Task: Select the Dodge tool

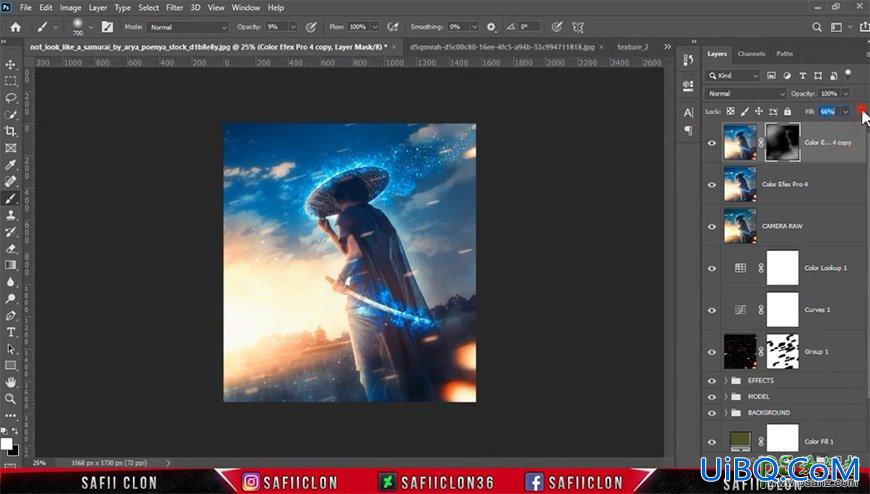Action: (x=10, y=299)
